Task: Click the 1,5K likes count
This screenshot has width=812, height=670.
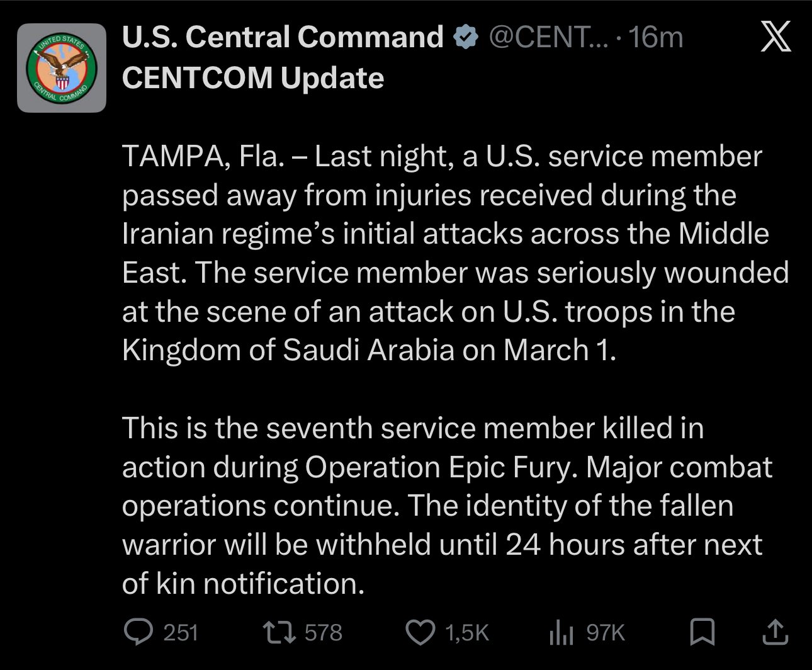Action: pos(466,632)
